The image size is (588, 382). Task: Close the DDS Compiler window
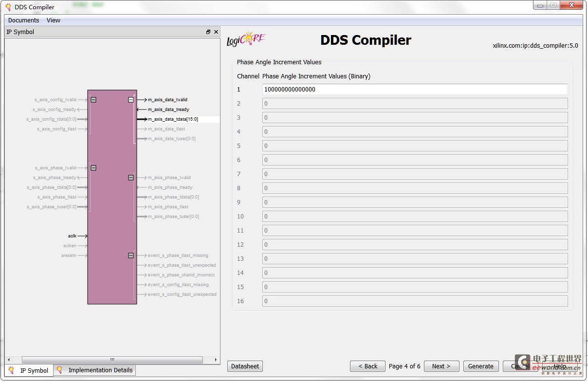coord(570,5)
